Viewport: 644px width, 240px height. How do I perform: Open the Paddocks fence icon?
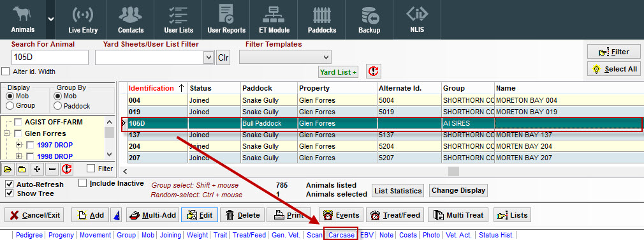click(x=321, y=15)
